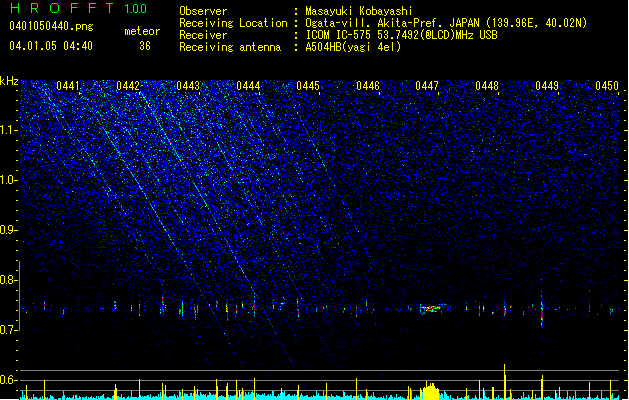The height and width of the screenshot is (400, 629).
Task: Click the Ogata-vill. Akita-Pref. JAPAN location text
Action: 446,23
